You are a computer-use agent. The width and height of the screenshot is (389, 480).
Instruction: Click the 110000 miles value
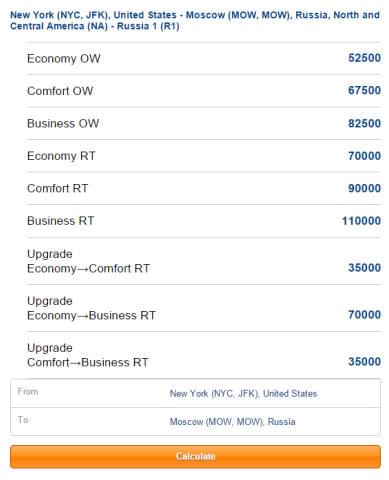[361, 221]
